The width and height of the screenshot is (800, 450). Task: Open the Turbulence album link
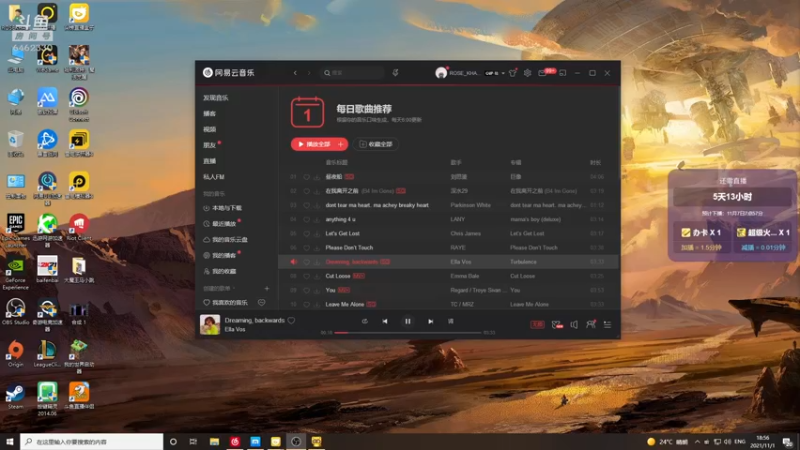click(523, 262)
